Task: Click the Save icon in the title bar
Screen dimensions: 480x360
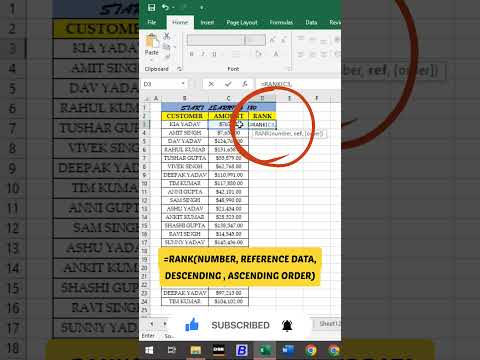Action: (x=151, y=8)
